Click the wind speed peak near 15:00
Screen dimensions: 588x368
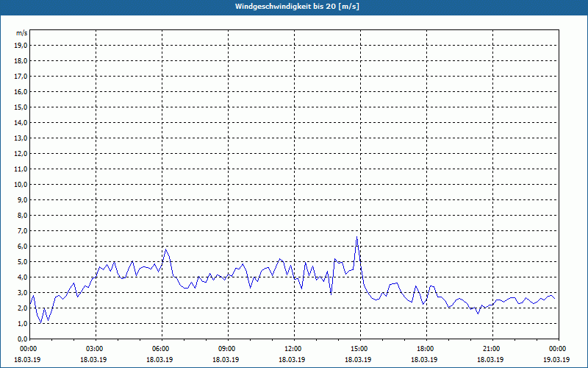tap(356, 237)
